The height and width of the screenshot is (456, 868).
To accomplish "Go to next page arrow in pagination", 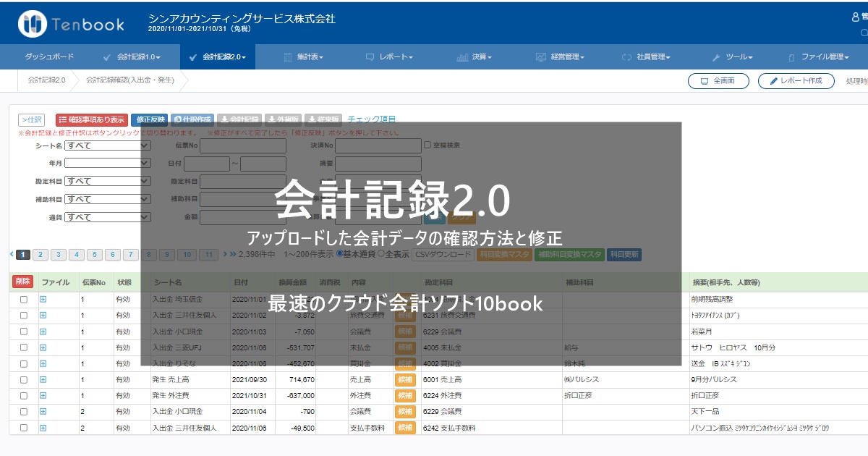I will point(224,254).
